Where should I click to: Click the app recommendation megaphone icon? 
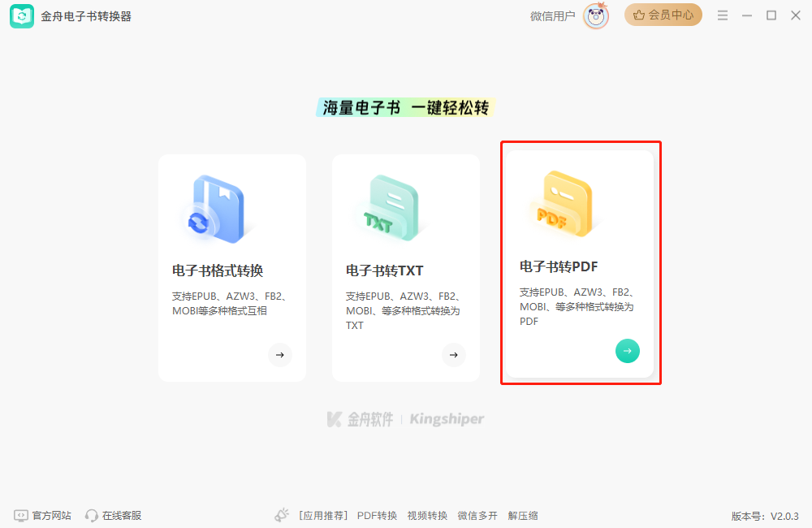[282, 515]
